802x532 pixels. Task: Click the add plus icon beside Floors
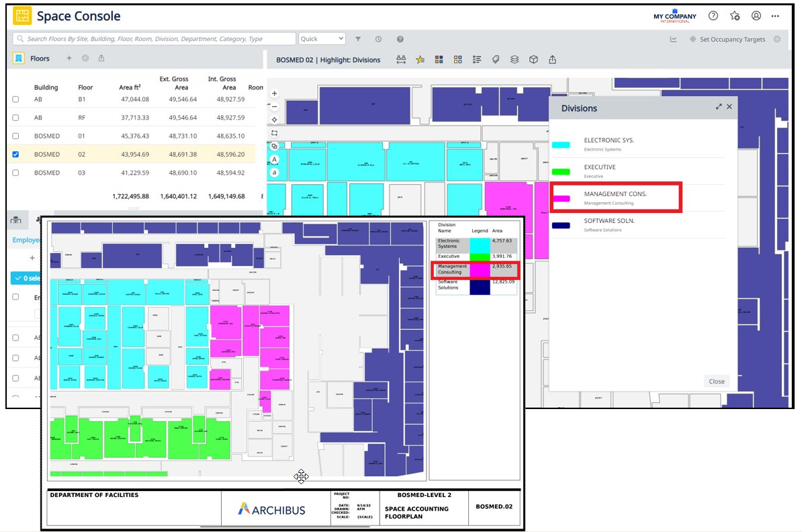tap(69, 58)
